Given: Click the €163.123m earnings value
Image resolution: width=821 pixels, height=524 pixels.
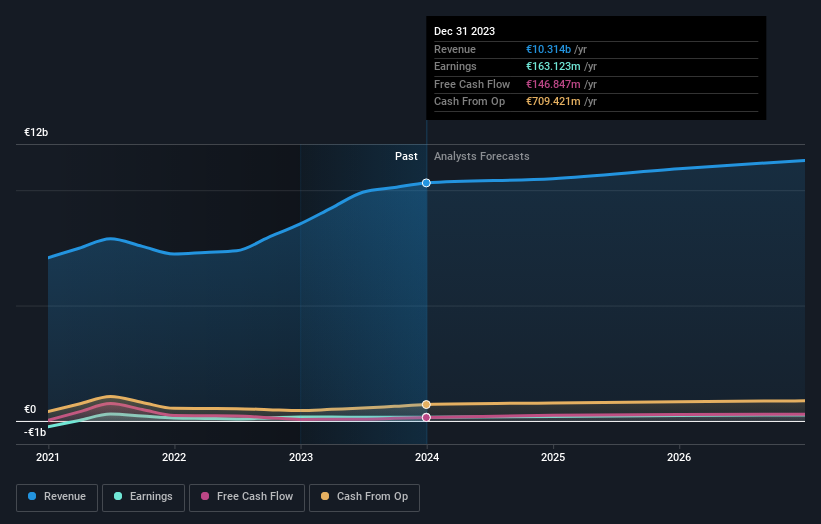Looking at the screenshot, I should [x=553, y=66].
